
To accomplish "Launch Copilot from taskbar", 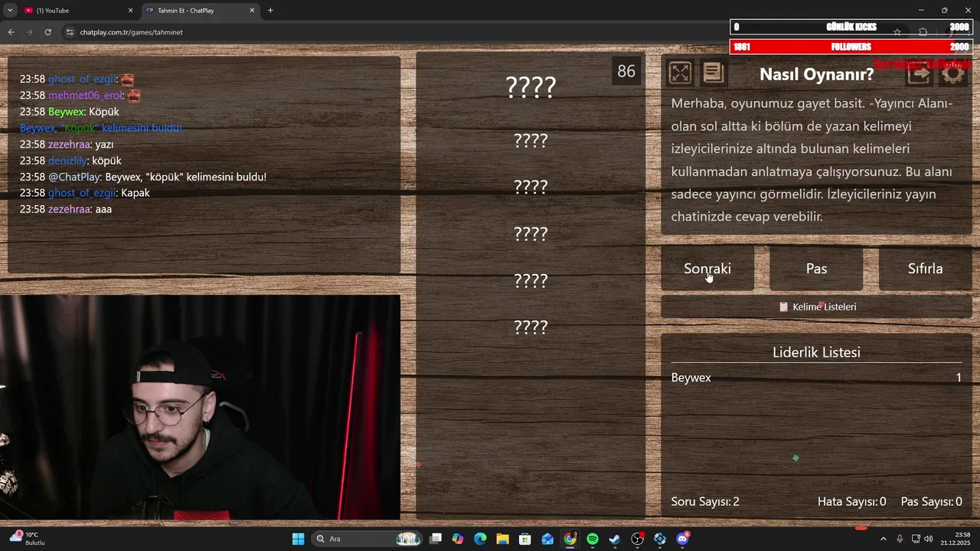I will click(458, 539).
